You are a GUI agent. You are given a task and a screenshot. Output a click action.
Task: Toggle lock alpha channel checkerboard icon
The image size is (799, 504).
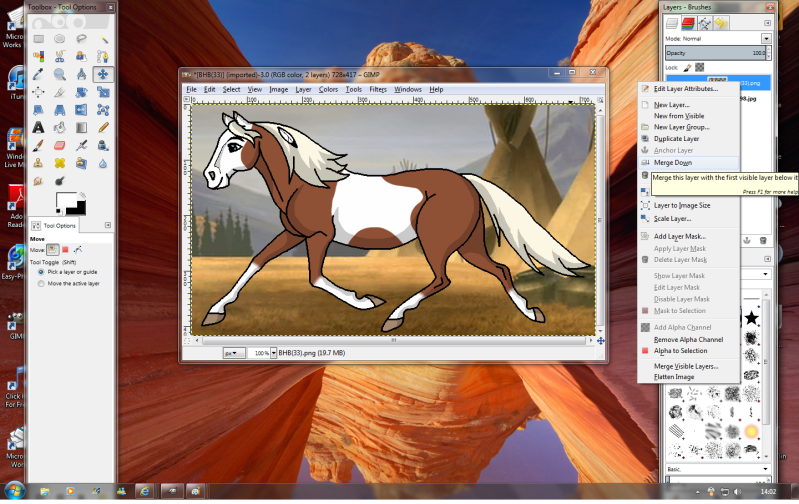(x=700, y=67)
